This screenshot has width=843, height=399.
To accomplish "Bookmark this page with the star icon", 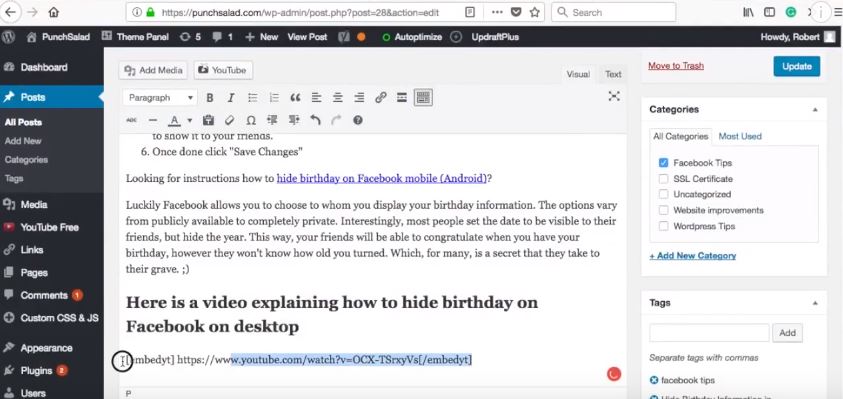I will 534,12.
